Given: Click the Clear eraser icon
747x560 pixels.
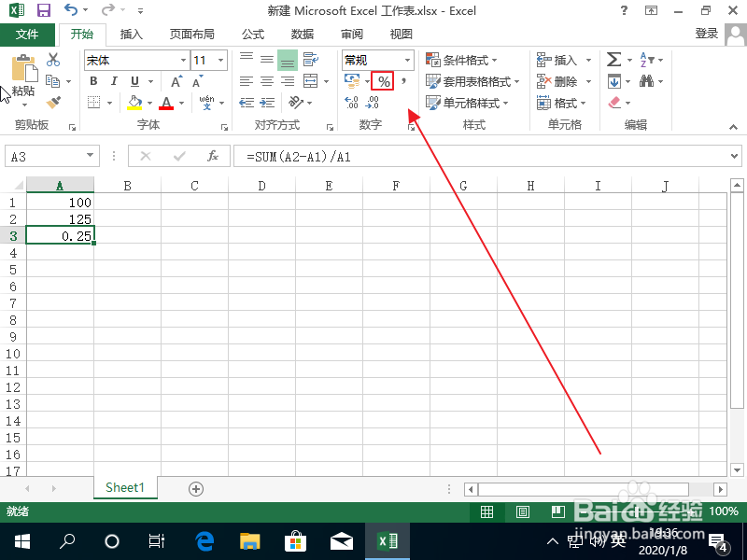Looking at the screenshot, I should [614, 103].
